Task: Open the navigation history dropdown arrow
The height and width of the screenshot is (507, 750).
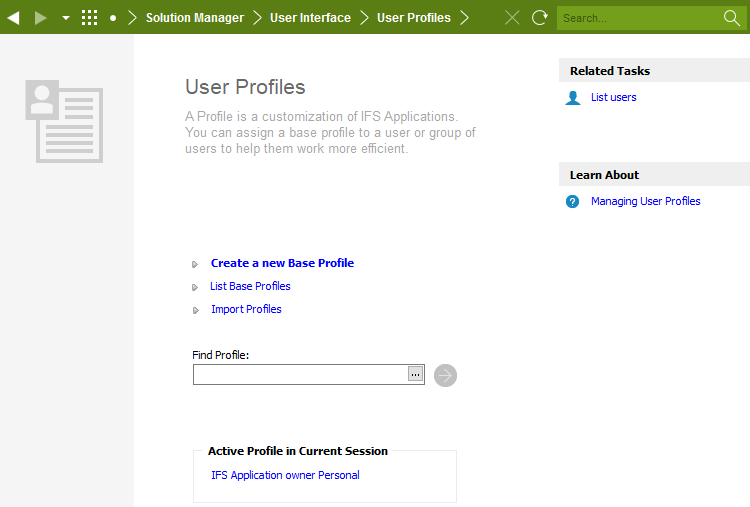Action: [66, 18]
